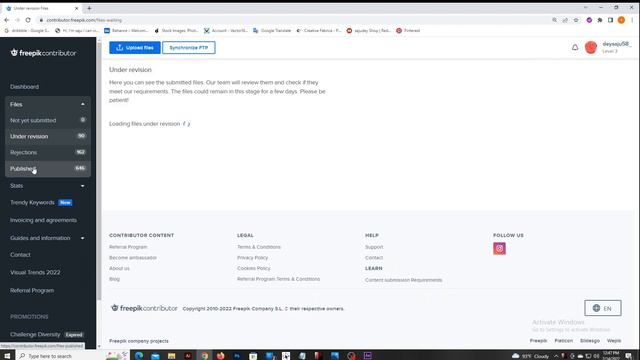
Task: Open Referral Program Terms & Conditions
Action: coord(278,279)
